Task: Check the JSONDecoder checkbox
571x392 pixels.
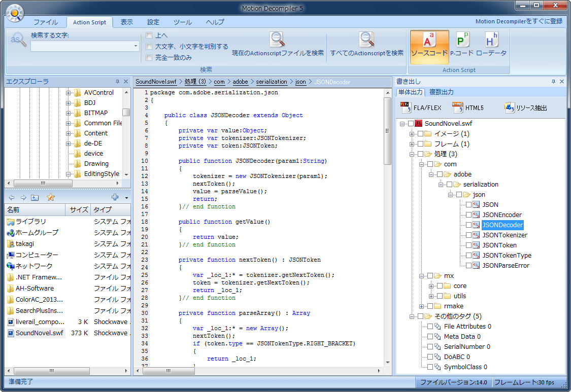Action: point(468,225)
